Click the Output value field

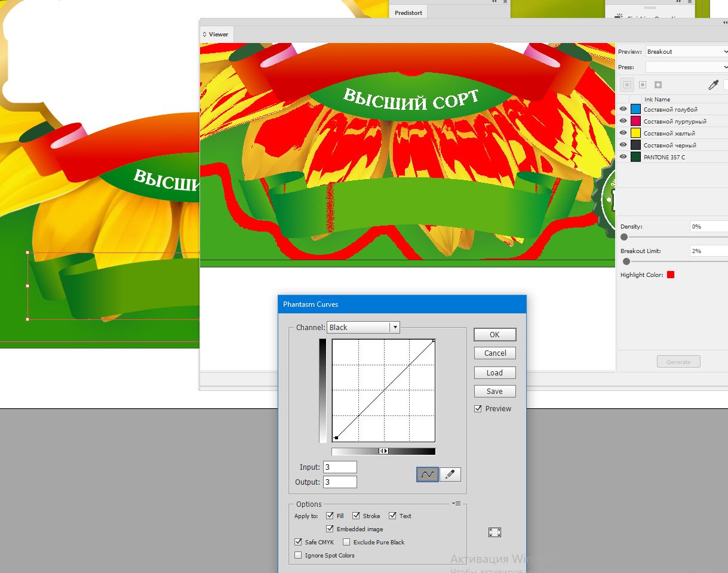pyautogui.click(x=340, y=482)
